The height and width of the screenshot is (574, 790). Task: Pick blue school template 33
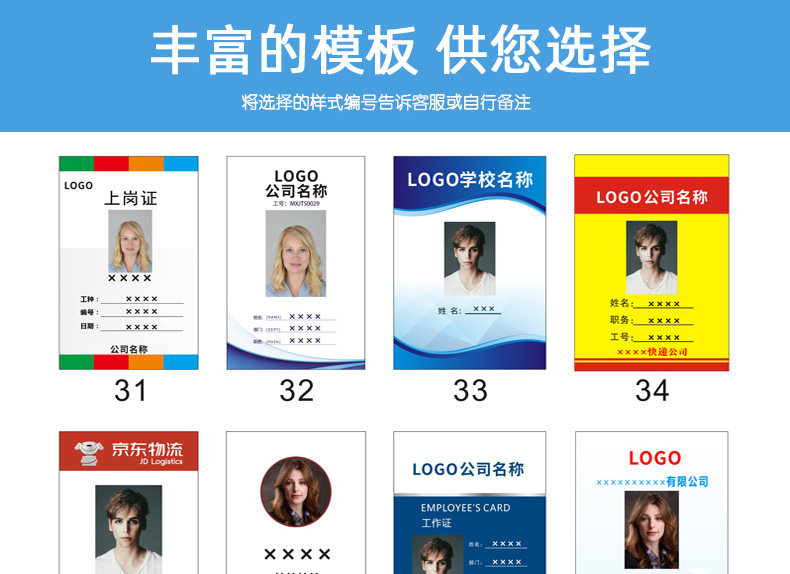point(470,263)
